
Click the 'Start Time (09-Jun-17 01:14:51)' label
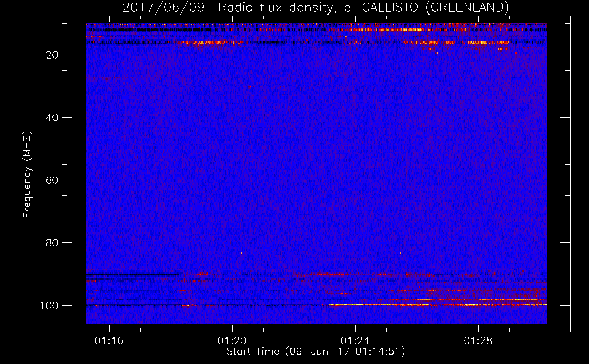pos(316,352)
